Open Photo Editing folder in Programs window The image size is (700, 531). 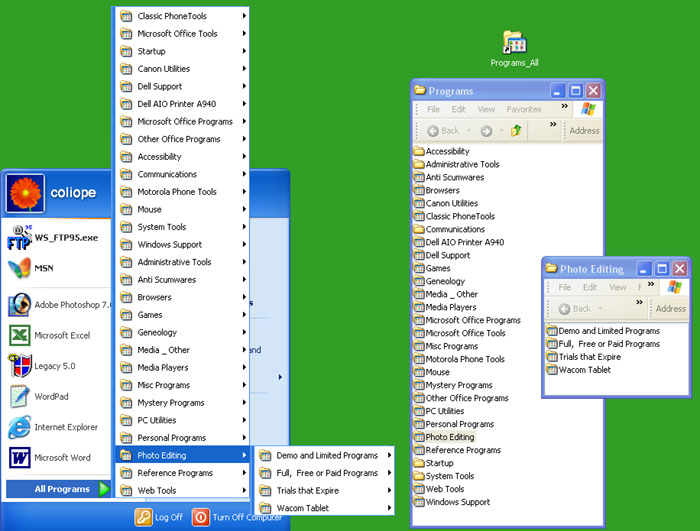coord(444,437)
